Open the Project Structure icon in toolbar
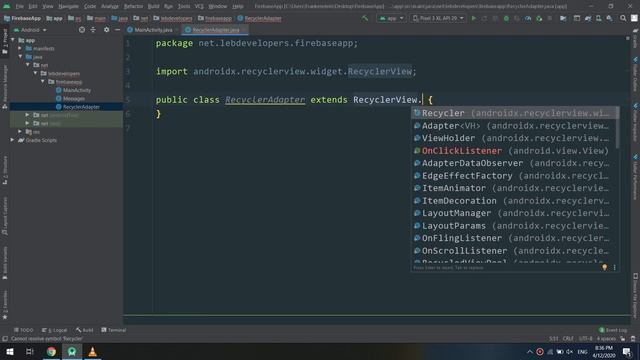The height and width of the screenshot is (360, 640). (563, 18)
